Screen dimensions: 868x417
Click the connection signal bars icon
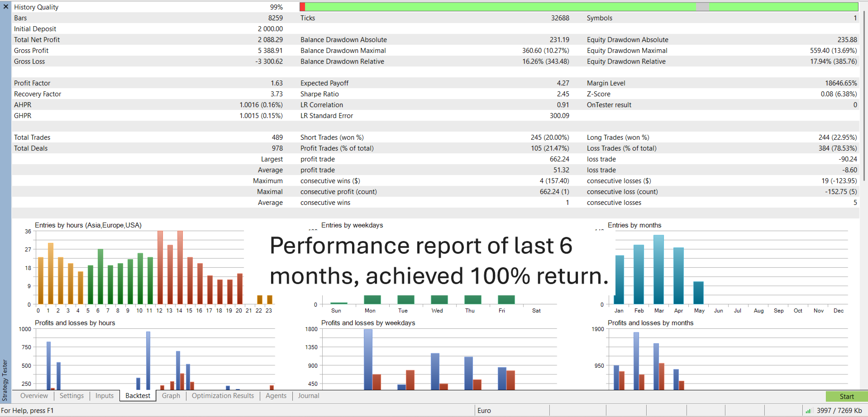click(x=808, y=411)
